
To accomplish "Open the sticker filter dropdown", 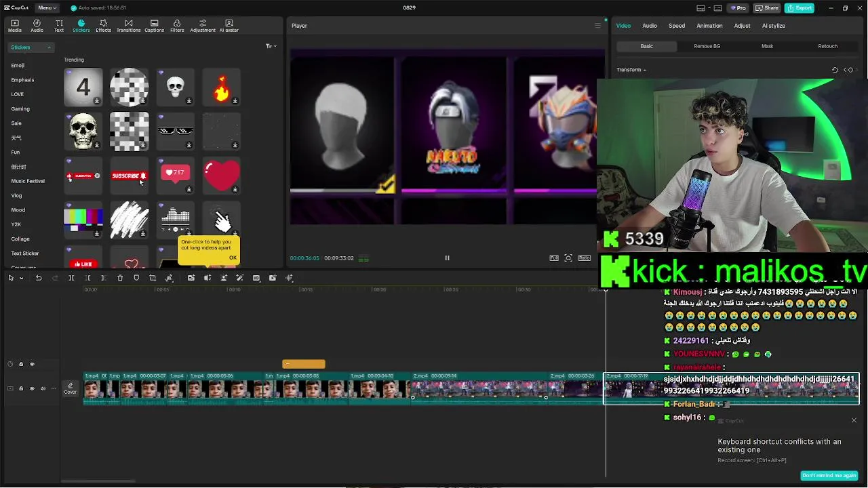I will coord(271,46).
